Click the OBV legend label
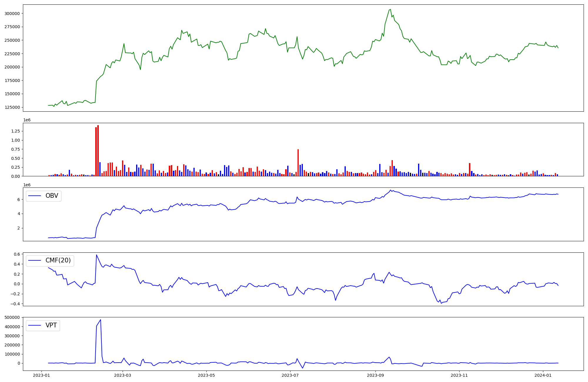The width and height of the screenshot is (588, 382). click(x=52, y=196)
